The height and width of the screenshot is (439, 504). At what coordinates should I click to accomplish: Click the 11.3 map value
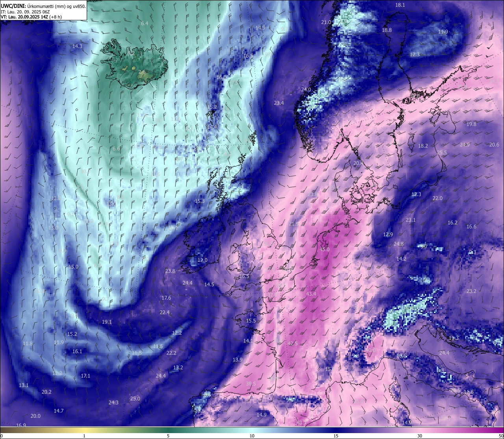click(x=454, y=338)
